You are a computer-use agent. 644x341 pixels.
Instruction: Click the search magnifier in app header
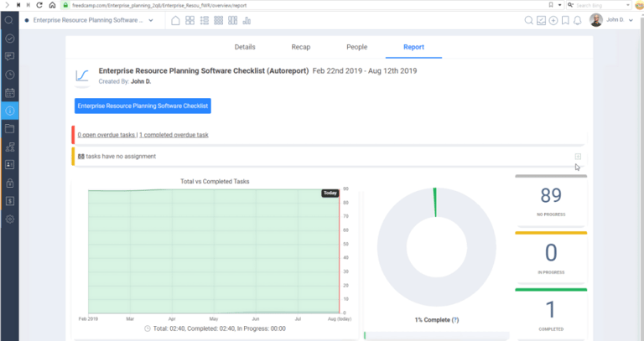529,20
